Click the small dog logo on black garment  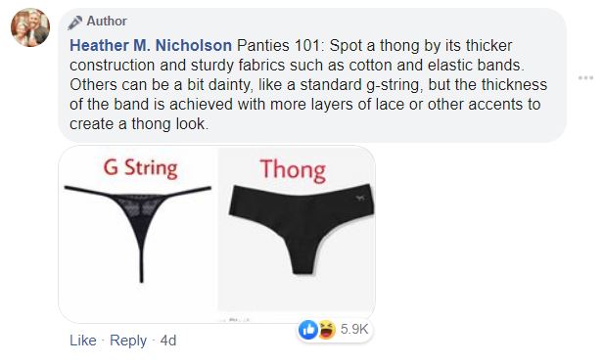[x=360, y=198]
